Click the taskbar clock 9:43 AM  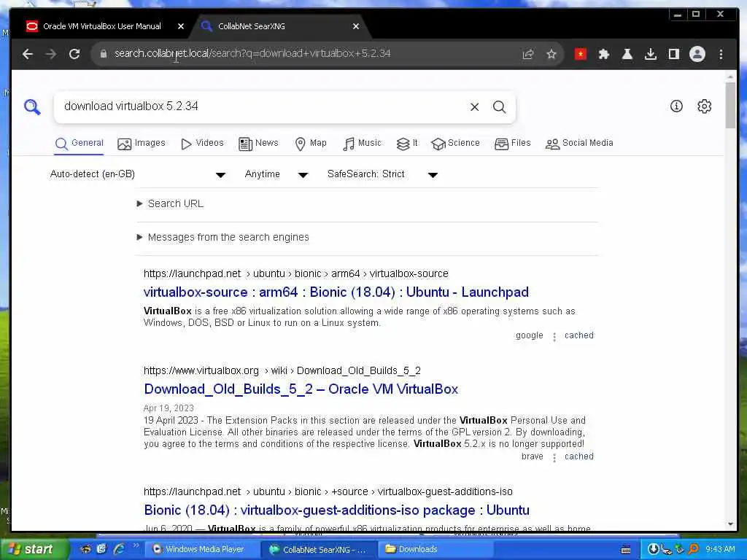720,550
